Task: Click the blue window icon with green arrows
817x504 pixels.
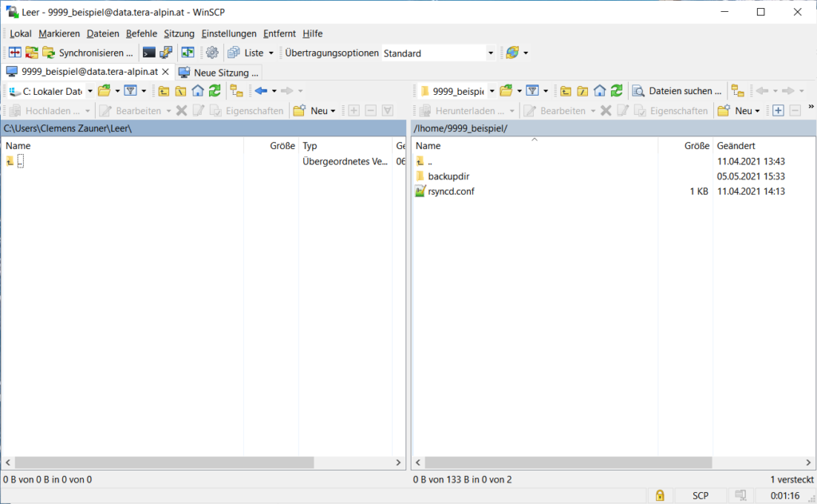Action: [187, 53]
